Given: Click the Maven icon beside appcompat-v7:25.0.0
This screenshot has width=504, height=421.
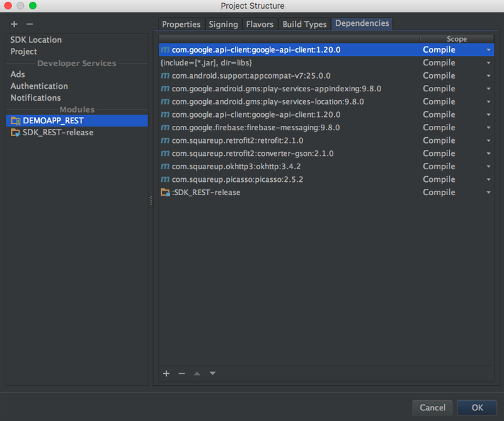Looking at the screenshot, I should 165,76.
